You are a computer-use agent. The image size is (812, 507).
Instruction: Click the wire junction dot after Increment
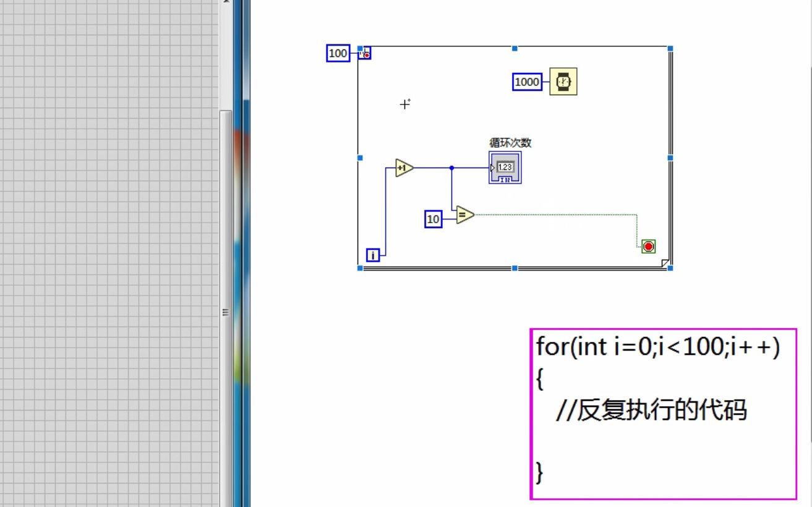coord(451,168)
